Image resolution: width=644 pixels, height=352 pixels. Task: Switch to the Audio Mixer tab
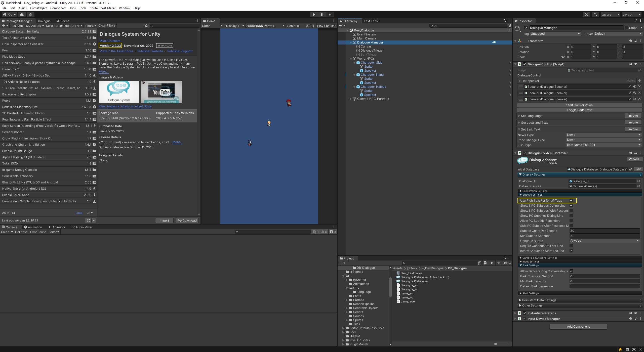coord(82,227)
